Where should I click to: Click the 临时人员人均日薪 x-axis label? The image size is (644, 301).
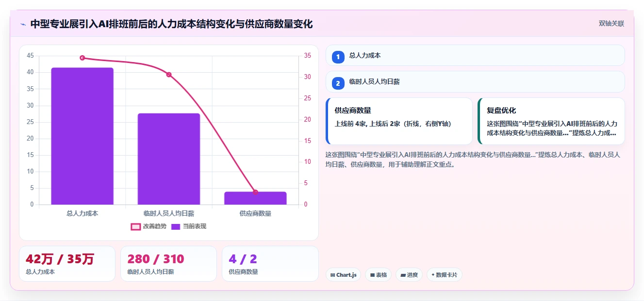tap(168, 213)
